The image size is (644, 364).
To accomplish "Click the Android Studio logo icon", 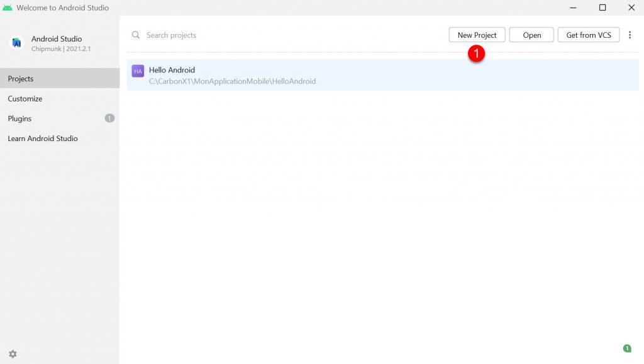I will (16, 42).
